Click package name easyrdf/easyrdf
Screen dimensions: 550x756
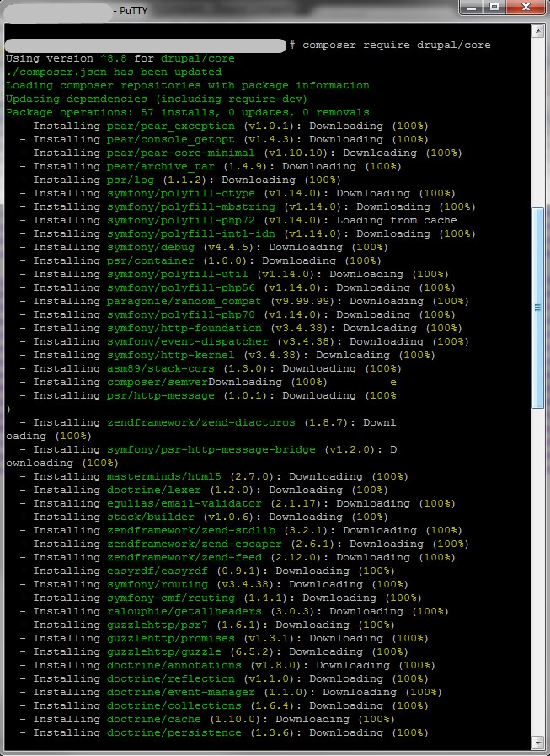(x=158, y=571)
